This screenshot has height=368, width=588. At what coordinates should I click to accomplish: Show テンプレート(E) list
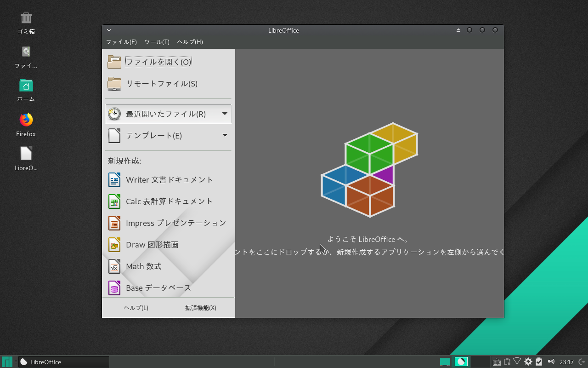click(169, 136)
